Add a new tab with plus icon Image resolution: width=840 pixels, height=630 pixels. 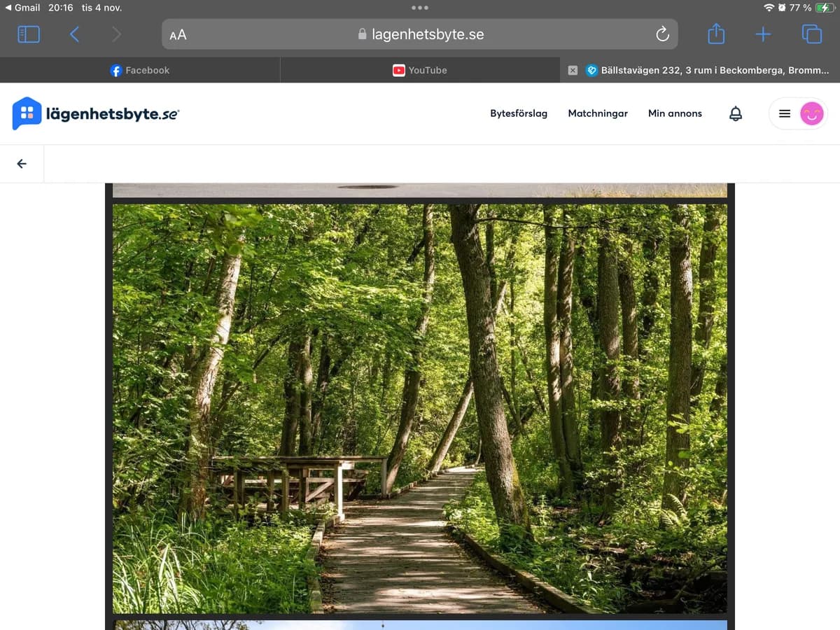point(763,34)
